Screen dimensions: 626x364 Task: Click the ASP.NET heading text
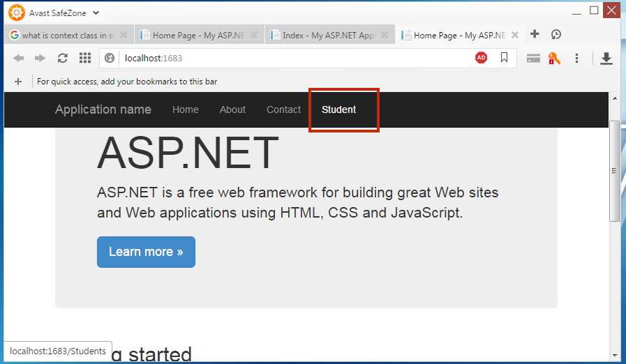pyautogui.click(x=188, y=153)
